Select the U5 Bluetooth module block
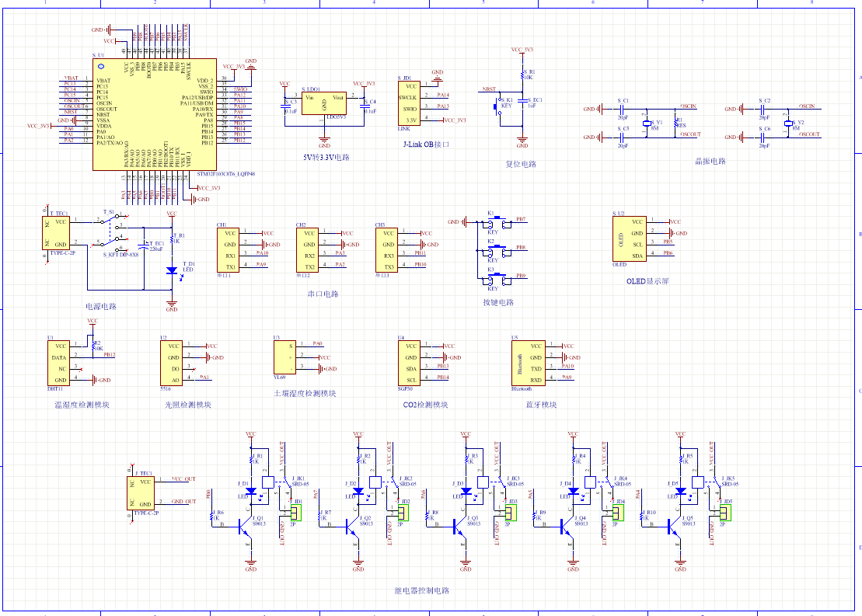The width and height of the screenshot is (862, 616). tap(529, 364)
